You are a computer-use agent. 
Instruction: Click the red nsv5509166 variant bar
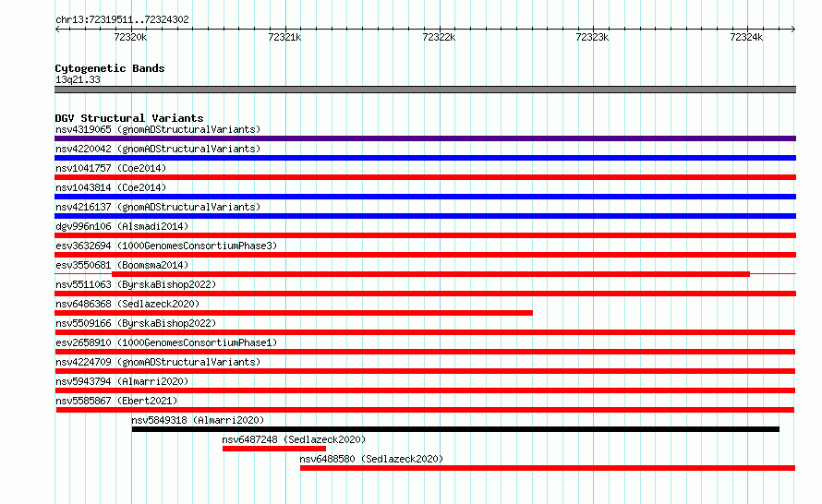point(425,332)
